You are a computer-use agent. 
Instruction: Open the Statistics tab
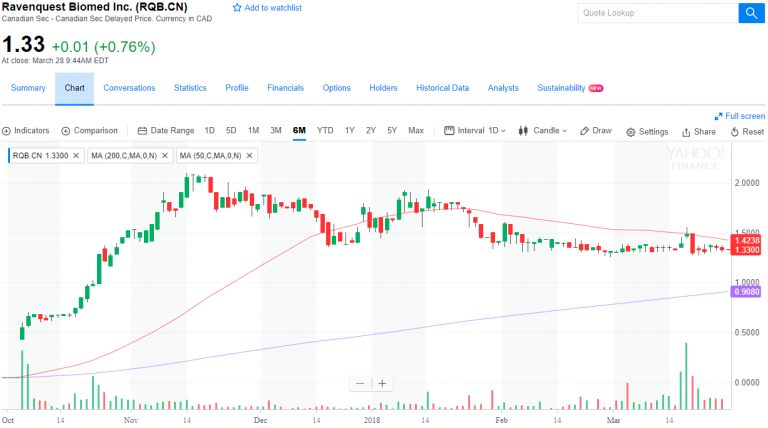(190, 88)
